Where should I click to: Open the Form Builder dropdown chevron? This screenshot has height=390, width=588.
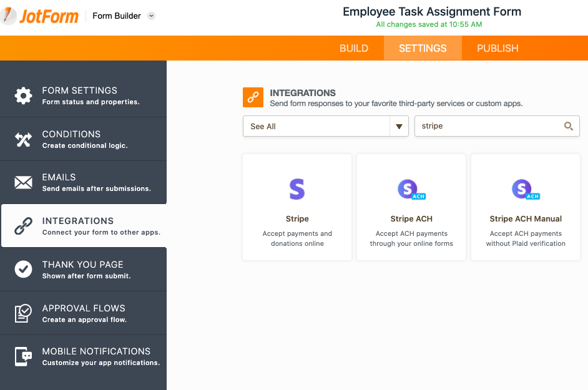[x=151, y=16]
